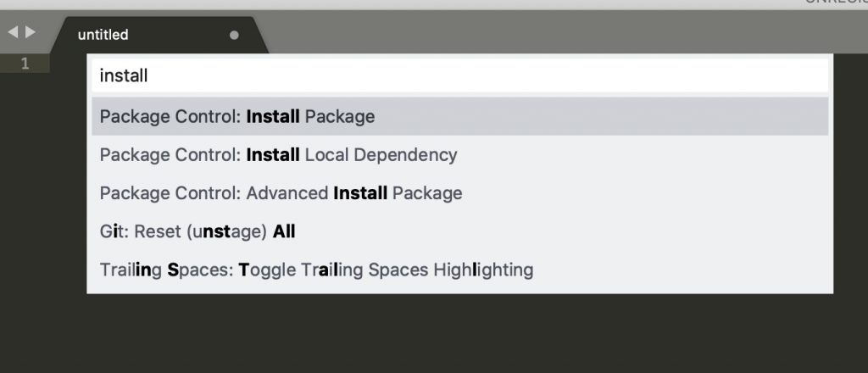Image resolution: width=868 pixels, height=373 pixels.
Task: Close tab via the unsaved dot indicator
Action: coord(234,35)
